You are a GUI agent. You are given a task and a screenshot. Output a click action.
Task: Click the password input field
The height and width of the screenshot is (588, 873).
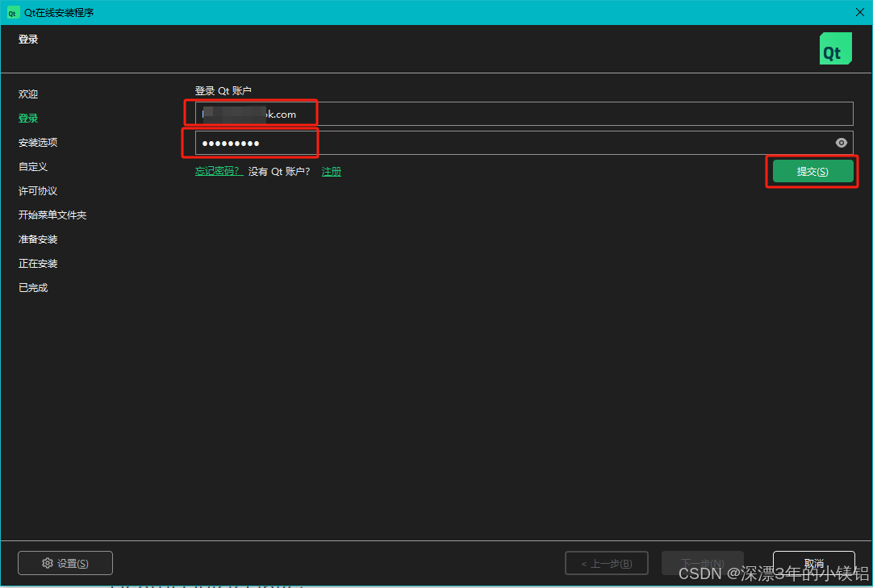tap(524, 143)
